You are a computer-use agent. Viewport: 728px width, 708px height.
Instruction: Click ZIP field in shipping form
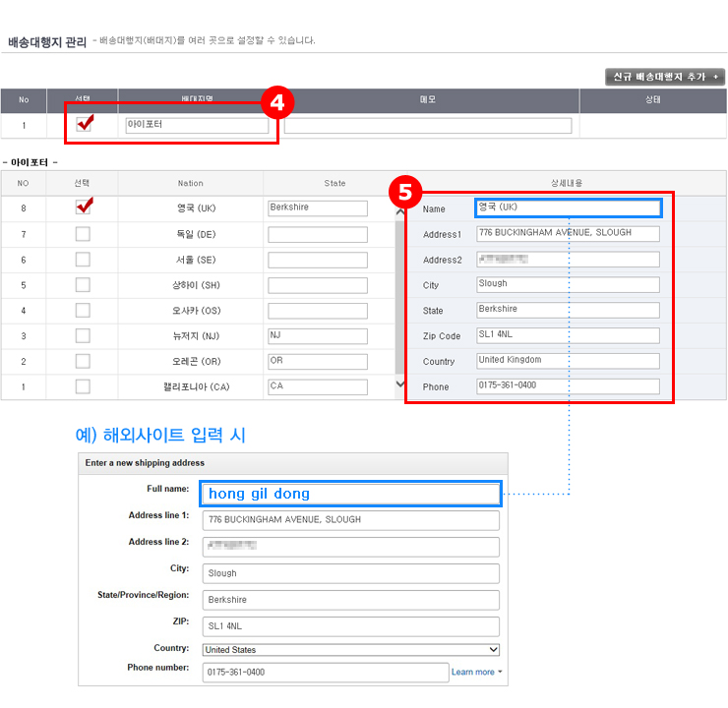point(351,626)
